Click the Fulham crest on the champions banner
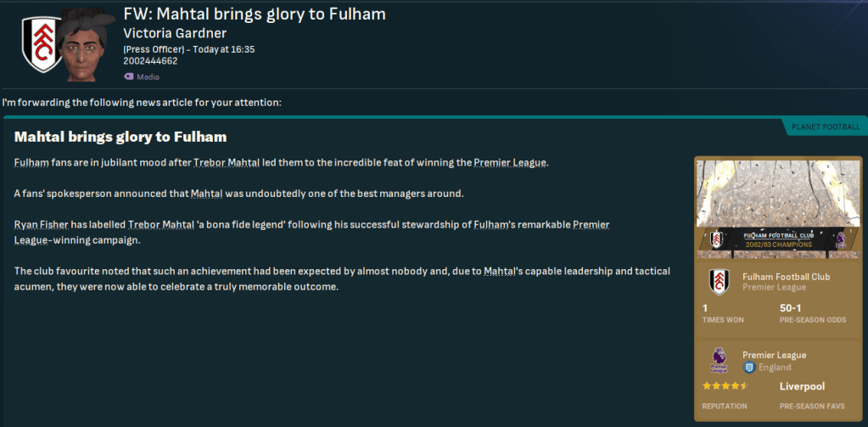 [716, 239]
